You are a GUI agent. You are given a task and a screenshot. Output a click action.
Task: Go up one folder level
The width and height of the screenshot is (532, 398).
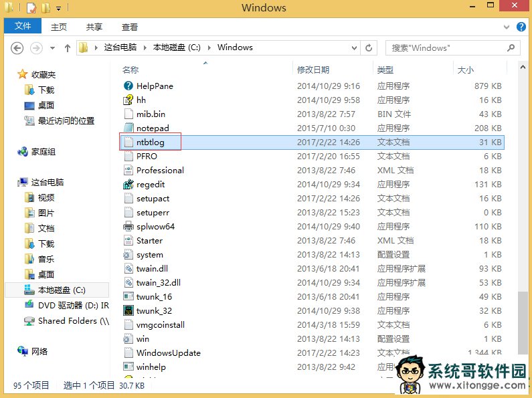pos(67,48)
